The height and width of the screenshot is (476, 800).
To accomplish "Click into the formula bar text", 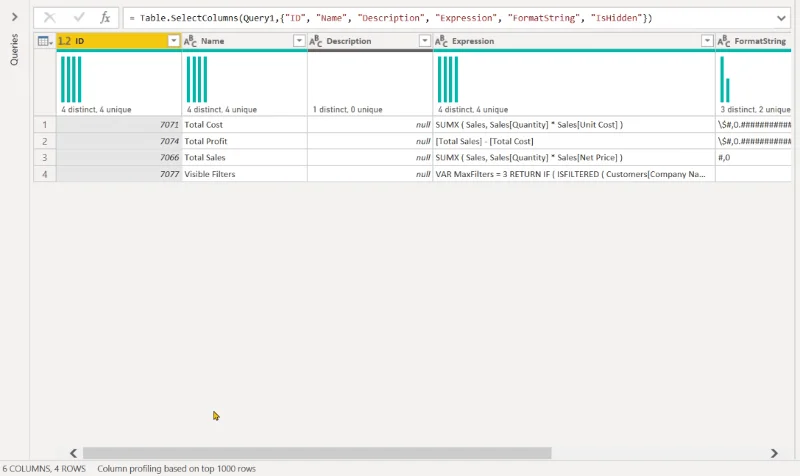I will 390,18.
